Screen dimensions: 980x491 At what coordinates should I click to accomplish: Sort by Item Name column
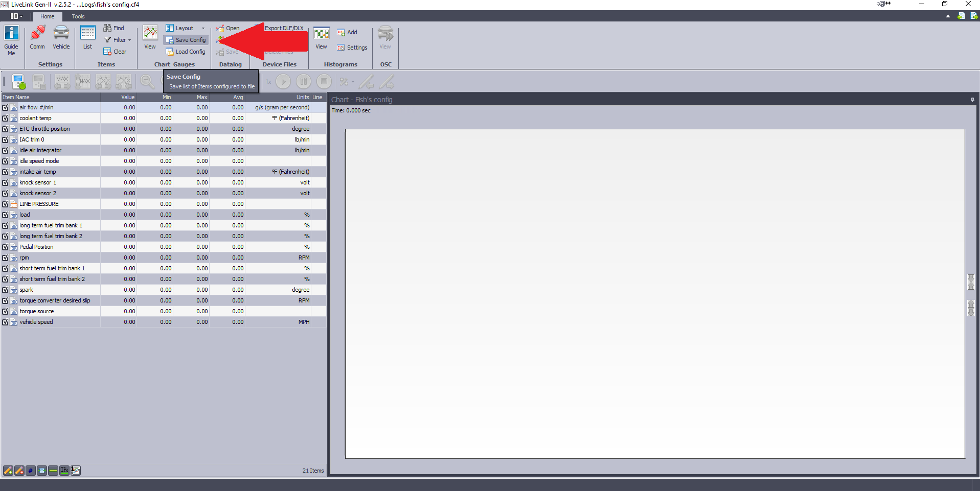(x=51, y=97)
